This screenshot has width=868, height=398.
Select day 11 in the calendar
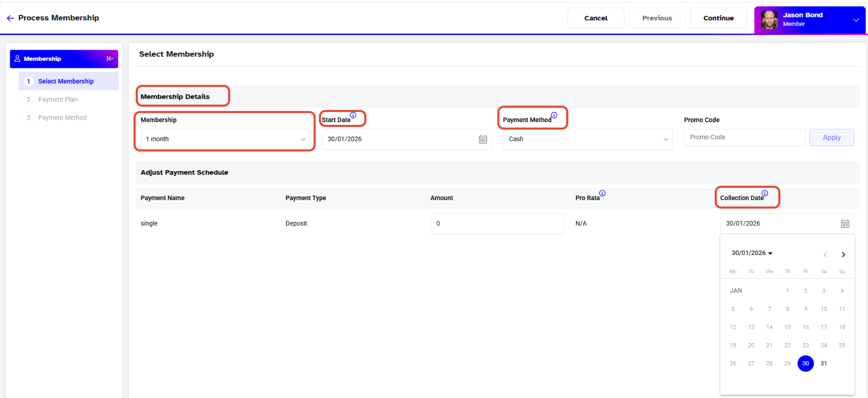842,309
